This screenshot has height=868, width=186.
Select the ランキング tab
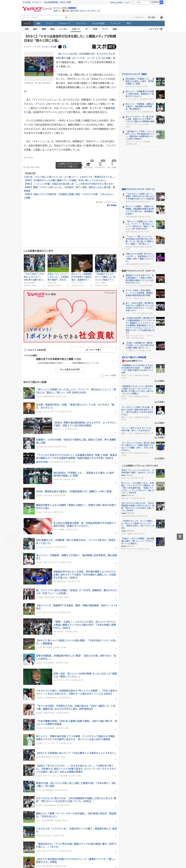[115, 24]
